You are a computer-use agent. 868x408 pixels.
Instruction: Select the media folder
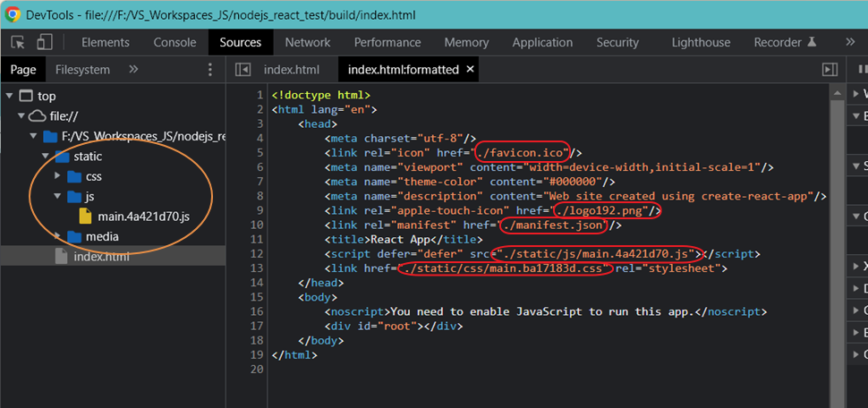pyautogui.click(x=102, y=236)
